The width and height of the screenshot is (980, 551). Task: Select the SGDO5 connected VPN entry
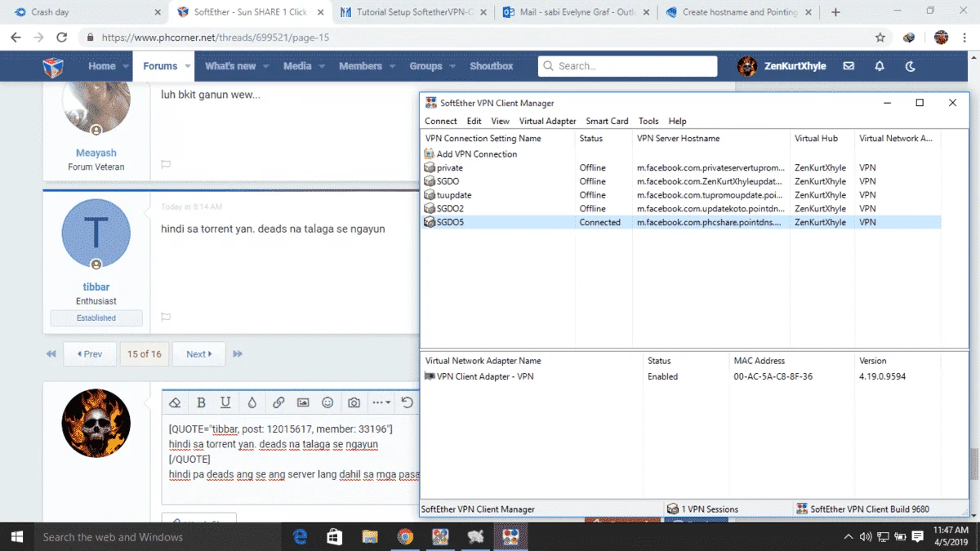tap(682, 222)
